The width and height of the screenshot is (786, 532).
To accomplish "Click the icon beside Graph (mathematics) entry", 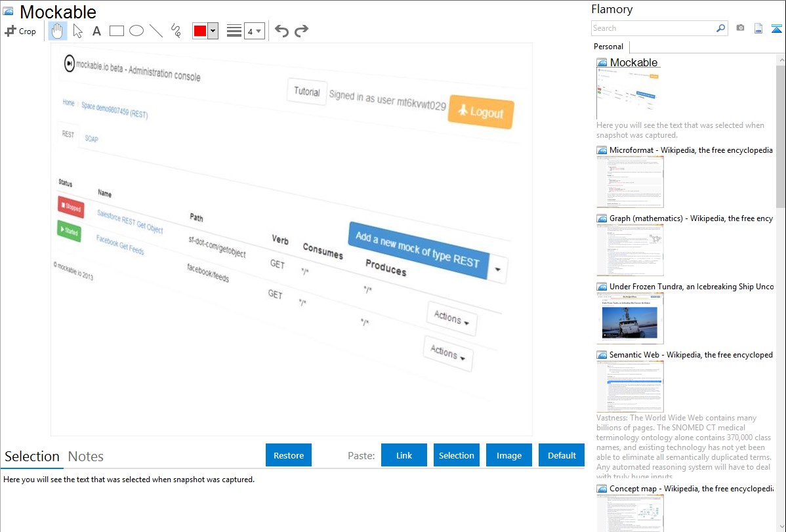I will click(602, 218).
